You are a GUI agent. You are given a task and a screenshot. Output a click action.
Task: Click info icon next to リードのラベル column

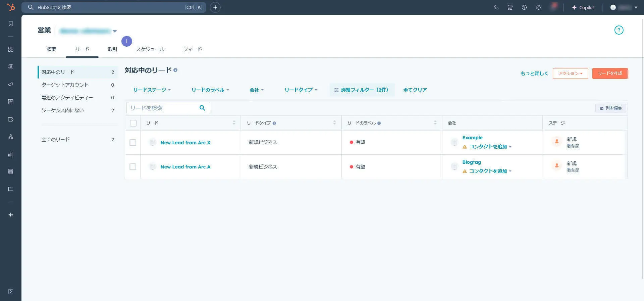coord(379,123)
